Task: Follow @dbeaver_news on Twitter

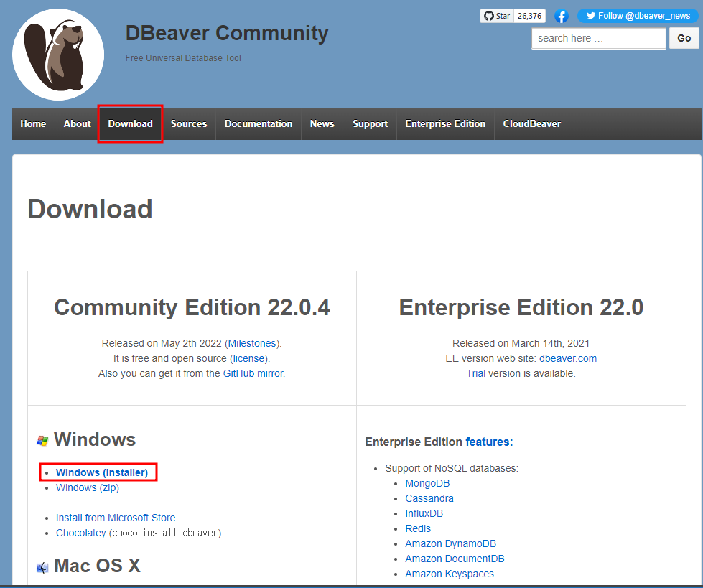Action: (638, 16)
